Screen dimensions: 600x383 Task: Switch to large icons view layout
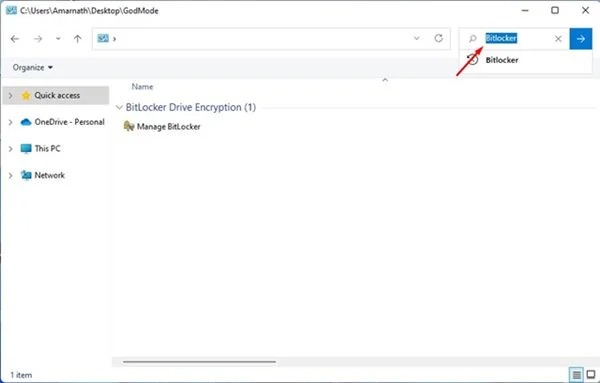(591, 374)
